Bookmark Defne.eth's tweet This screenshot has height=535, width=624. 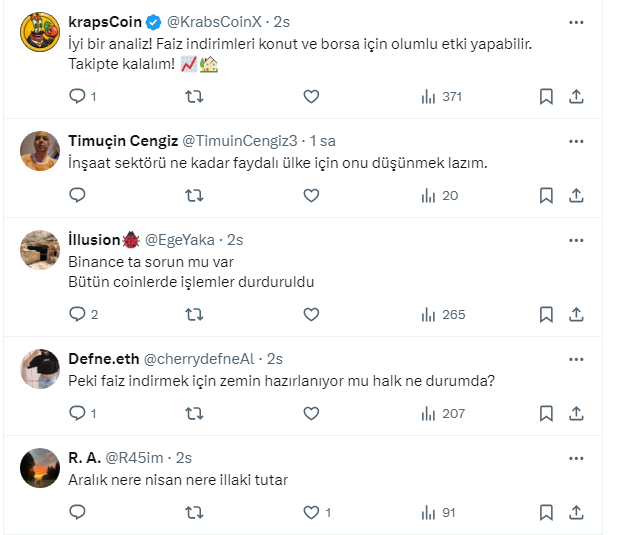pyautogui.click(x=546, y=413)
